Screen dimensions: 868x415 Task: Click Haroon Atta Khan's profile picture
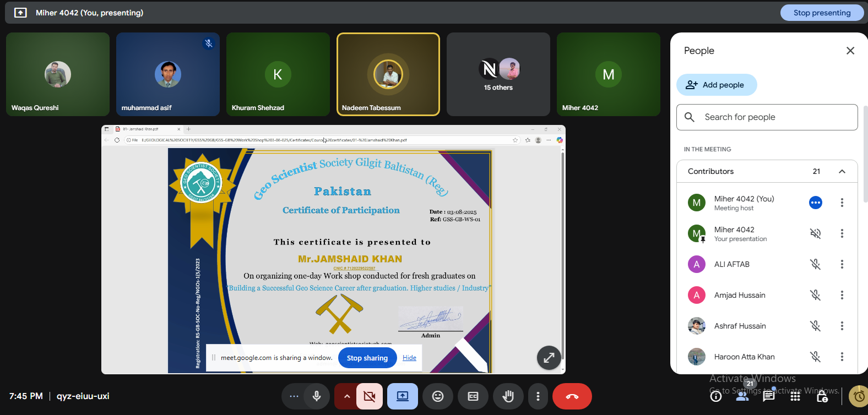click(x=697, y=357)
